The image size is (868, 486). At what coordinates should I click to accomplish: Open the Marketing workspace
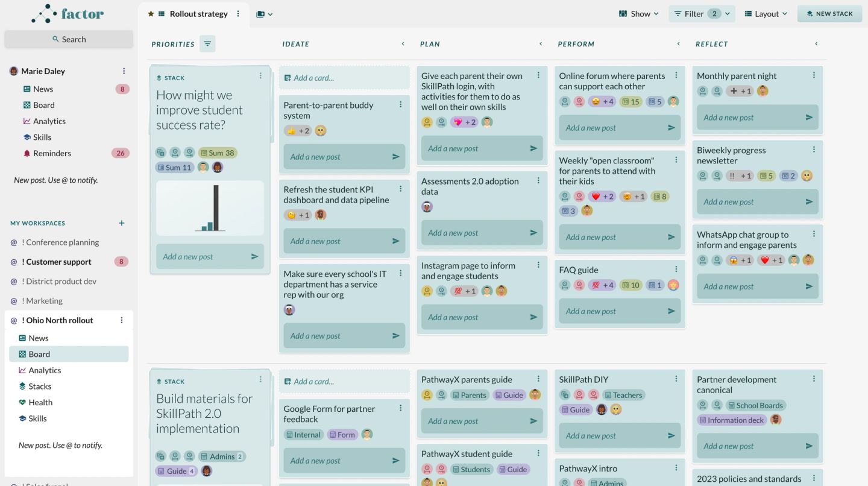(42, 301)
